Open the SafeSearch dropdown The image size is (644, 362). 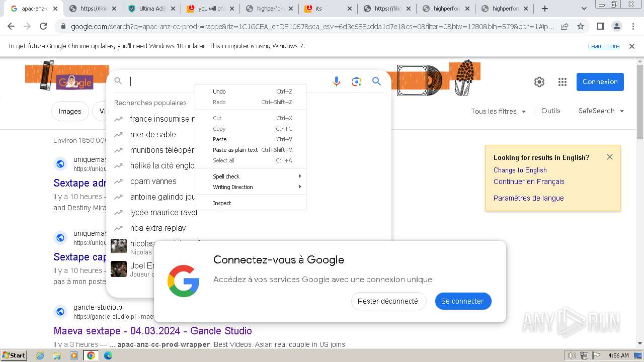point(601,111)
